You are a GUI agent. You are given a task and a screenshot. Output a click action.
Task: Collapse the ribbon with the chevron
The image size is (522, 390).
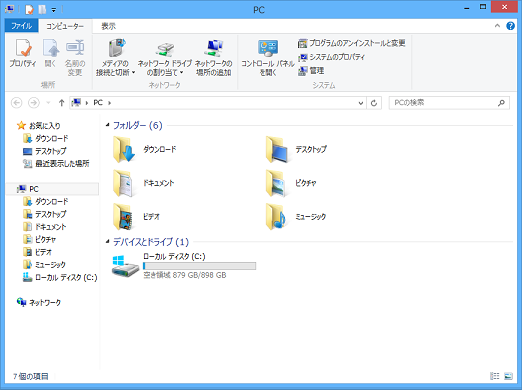coord(497,26)
